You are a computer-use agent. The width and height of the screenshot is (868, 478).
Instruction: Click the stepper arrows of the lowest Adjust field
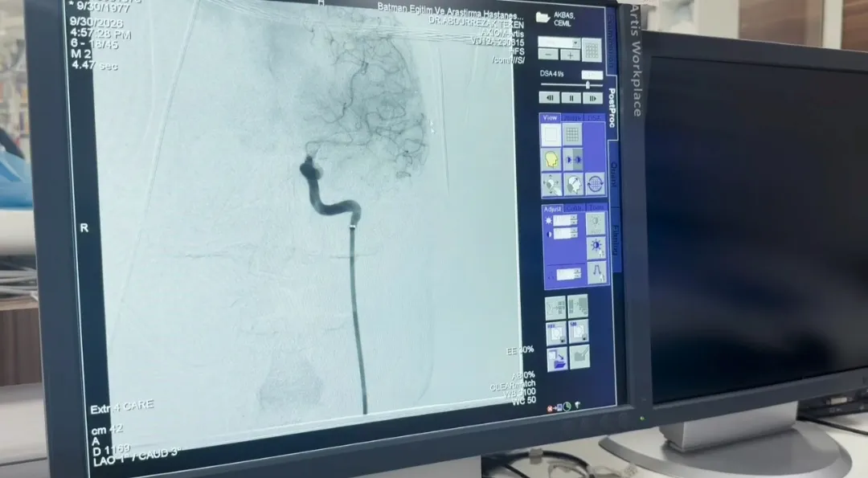click(577, 274)
